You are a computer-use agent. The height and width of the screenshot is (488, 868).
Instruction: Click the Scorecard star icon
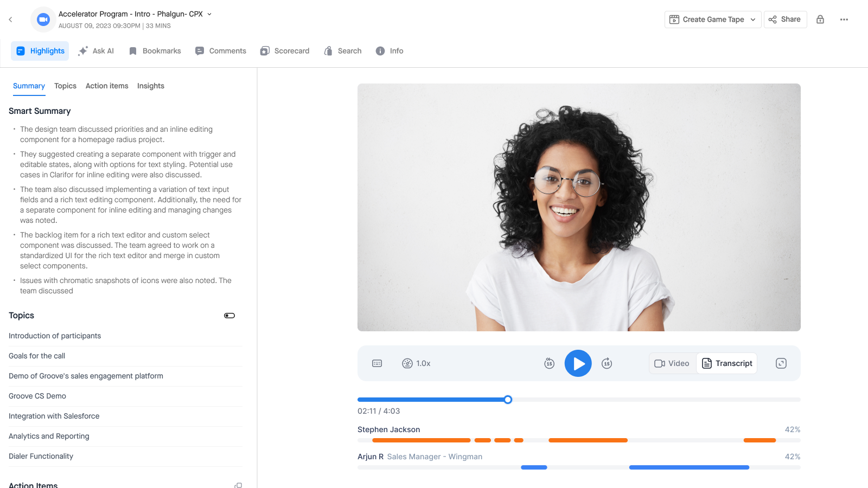pyautogui.click(x=265, y=51)
